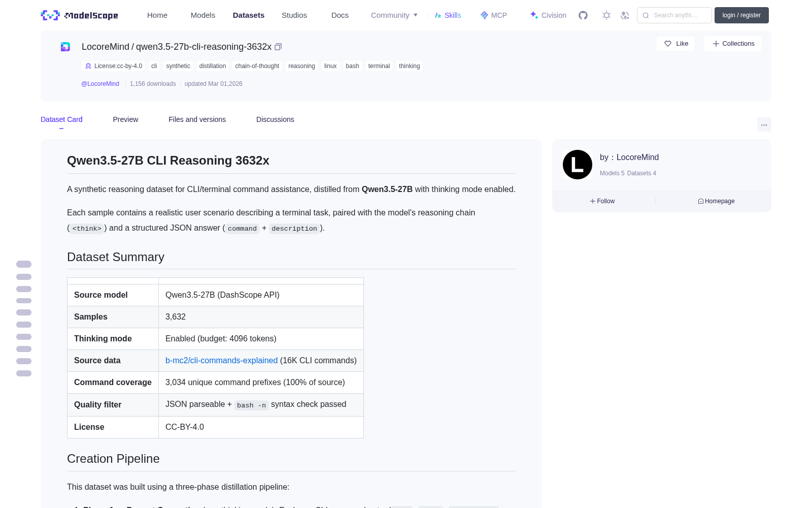Open the @LocoreMind author link
Viewport: 812px width, 508px height.
[100, 84]
